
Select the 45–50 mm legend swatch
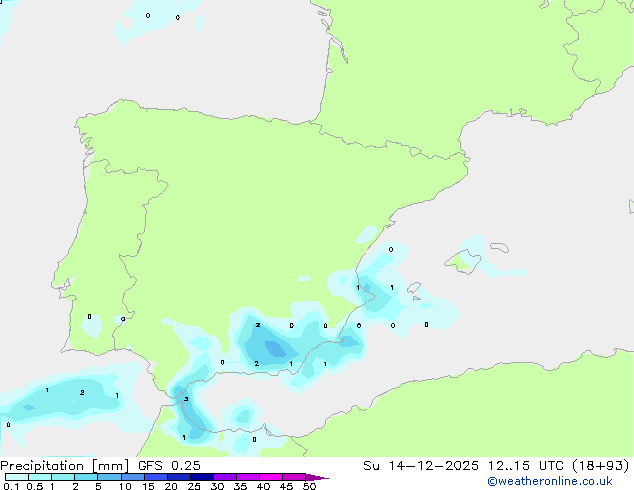(x=294, y=477)
